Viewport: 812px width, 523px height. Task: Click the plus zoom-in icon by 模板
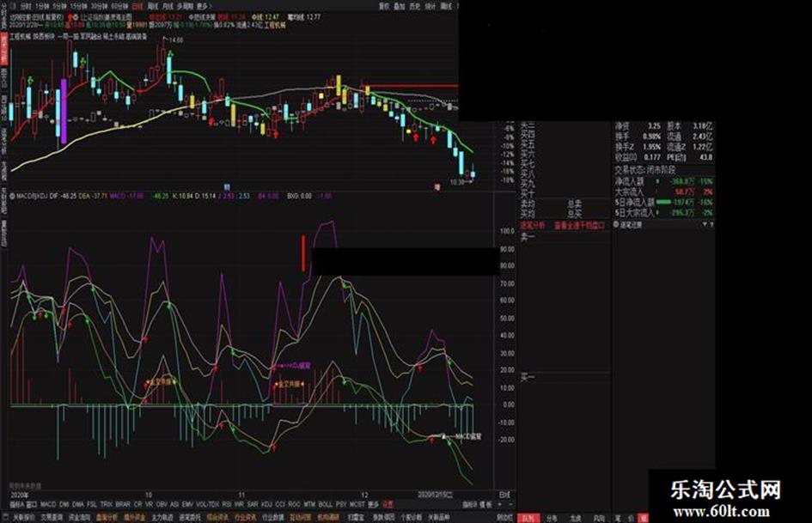click(500, 504)
